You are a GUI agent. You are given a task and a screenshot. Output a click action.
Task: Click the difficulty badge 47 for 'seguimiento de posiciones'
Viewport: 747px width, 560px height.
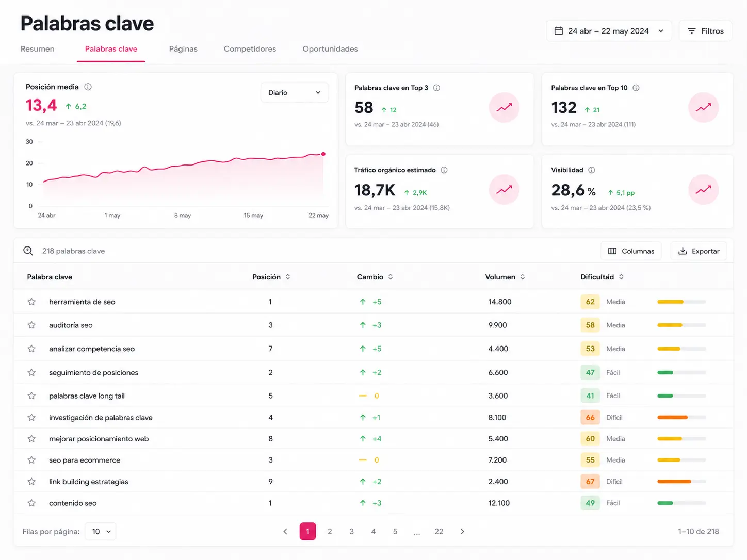point(590,372)
